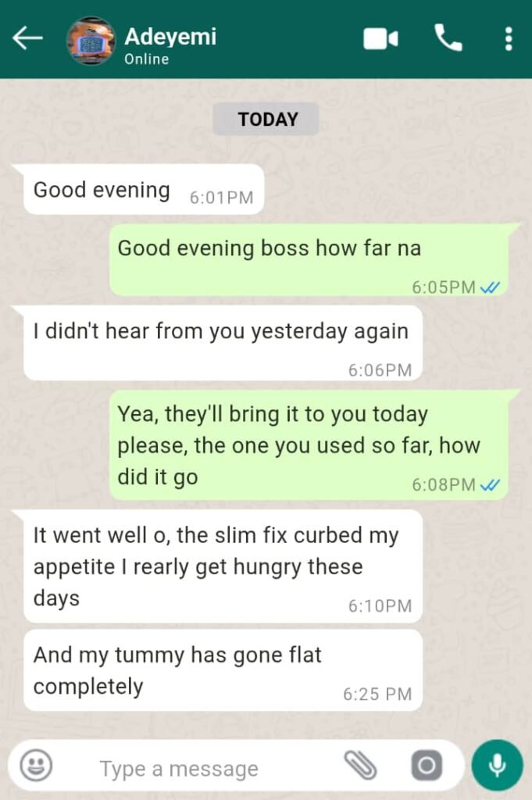Go back using the left arrow
The width and height of the screenshot is (532, 800).
(x=27, y=39)
